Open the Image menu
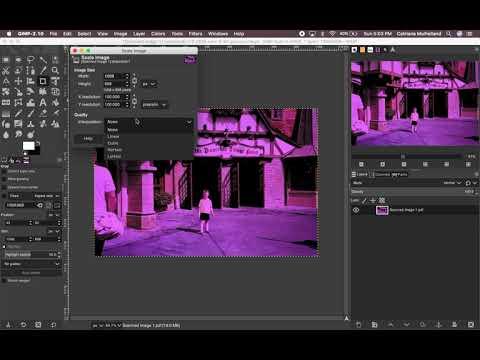Image resolution: width=480 pixels, height=360 pixels. 120,34
